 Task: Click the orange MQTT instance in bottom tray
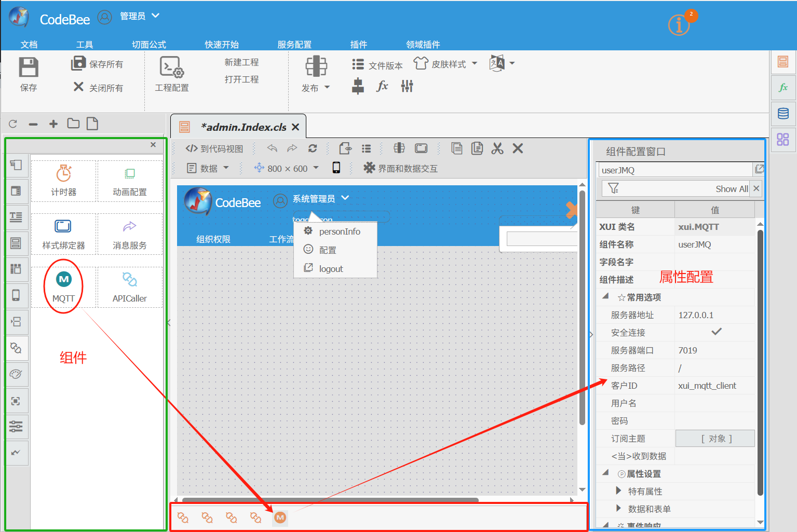point(280,517)
